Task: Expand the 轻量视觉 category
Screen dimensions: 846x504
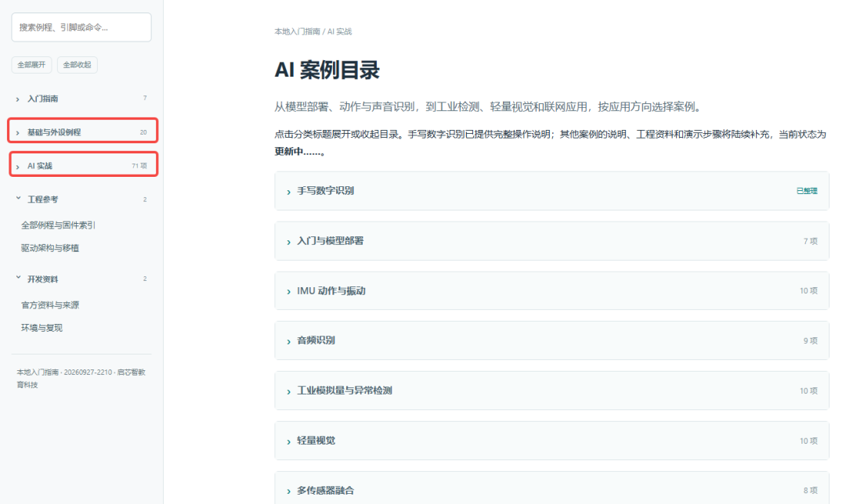Action: point(552,441)
